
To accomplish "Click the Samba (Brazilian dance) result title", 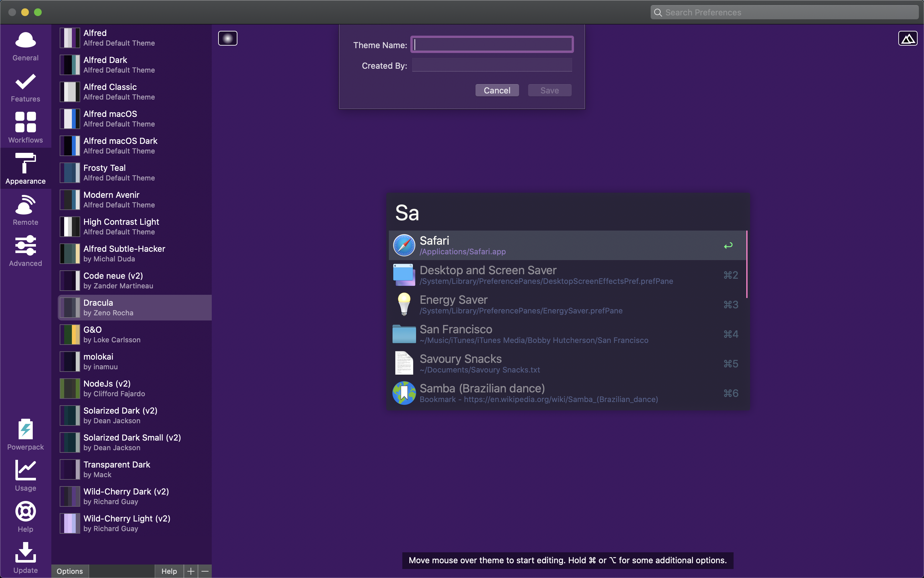I will pyautogui.click(x=482, y=389).
